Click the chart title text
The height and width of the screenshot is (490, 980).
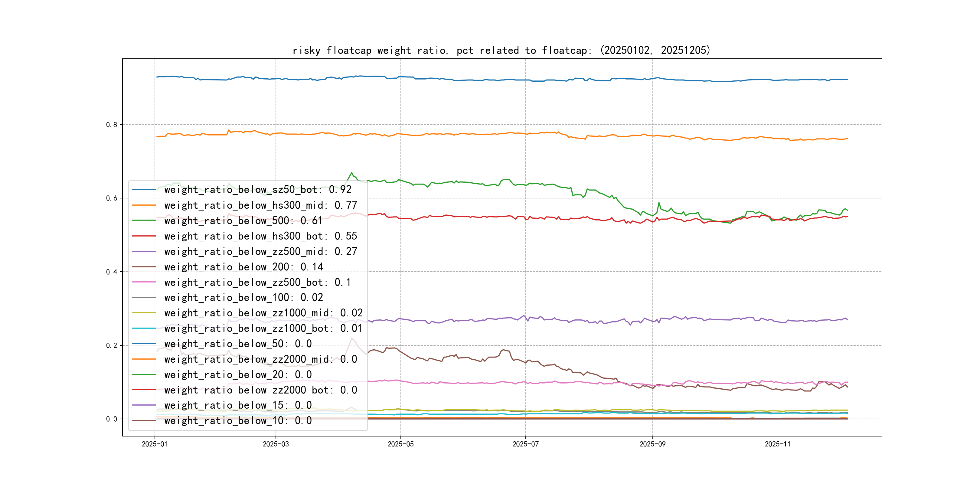point(501,51)
